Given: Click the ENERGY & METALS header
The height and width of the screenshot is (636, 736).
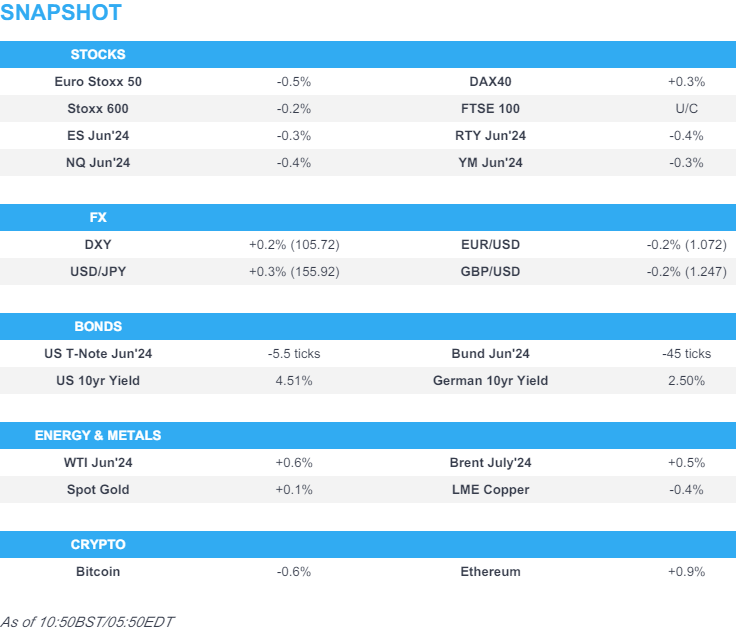Looking at the screenshot, I should pyautogui.click(x=98, y=436).
